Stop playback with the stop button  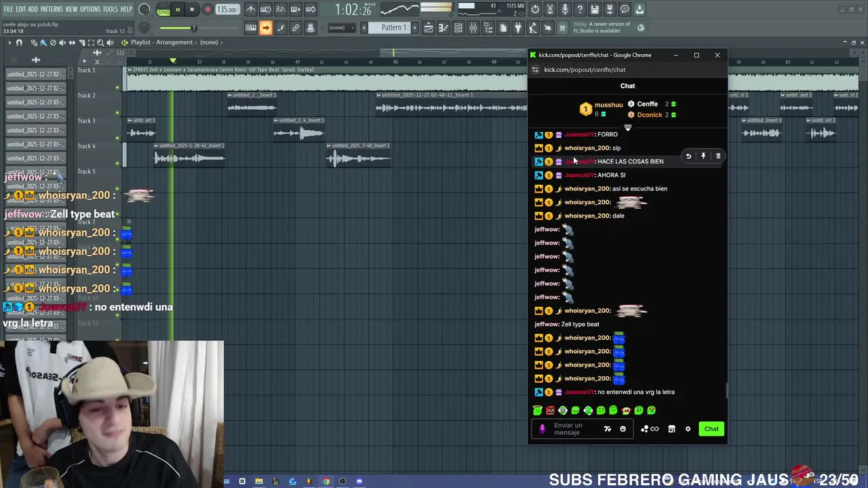[192, 9]
